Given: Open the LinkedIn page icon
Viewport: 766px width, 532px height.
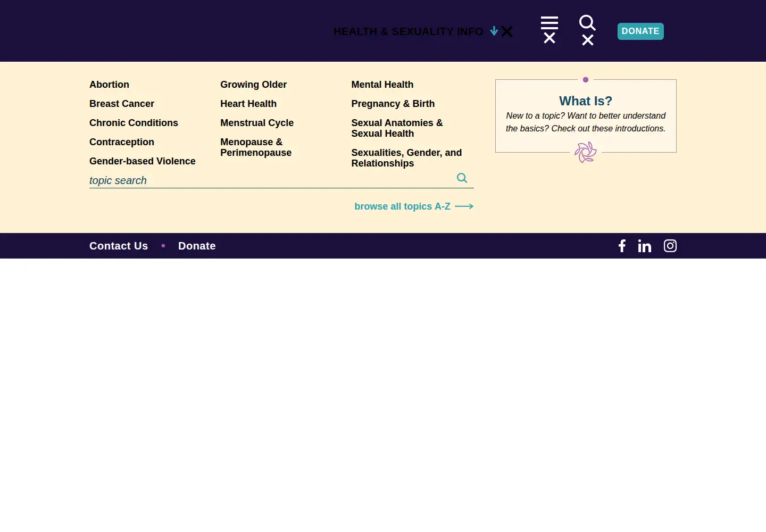Looking at the screenshot, I should 645,246.
